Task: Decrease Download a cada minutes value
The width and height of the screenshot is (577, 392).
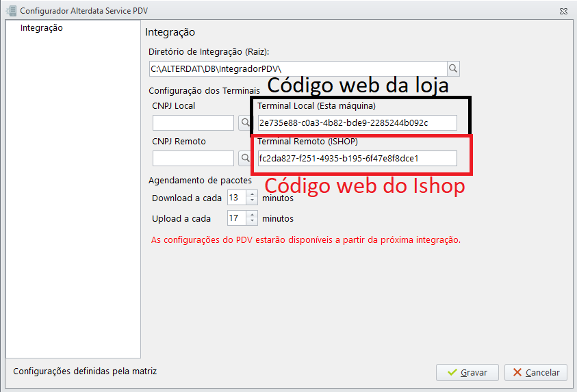Action: (252, 201)
